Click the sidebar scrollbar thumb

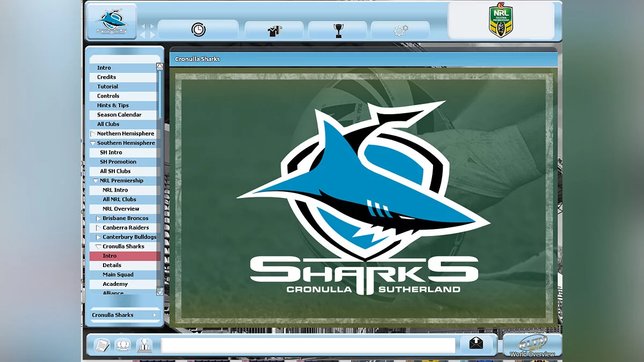coord(159,94)
